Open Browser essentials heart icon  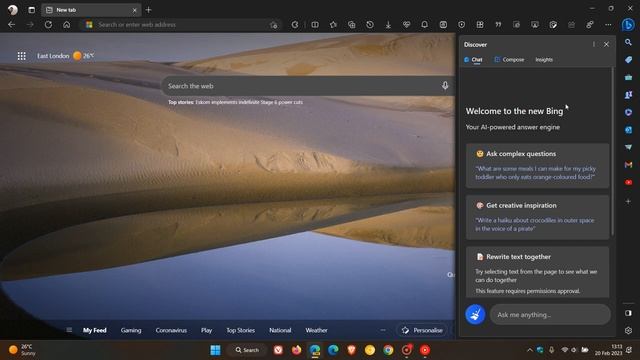click(x=407, y=25)
